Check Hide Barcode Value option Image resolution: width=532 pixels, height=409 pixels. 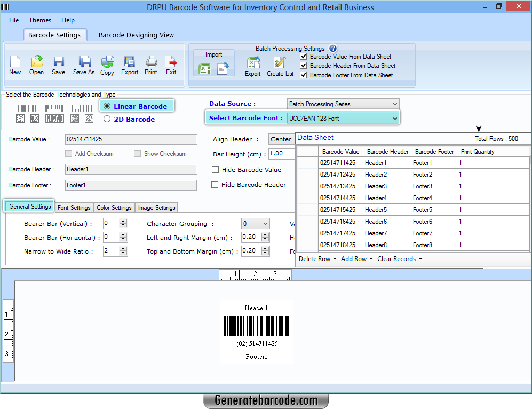tap(215, 170)
